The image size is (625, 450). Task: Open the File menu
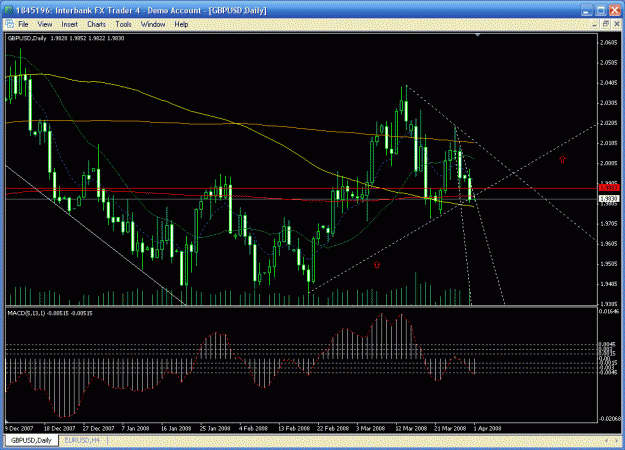pyautogui.click(x=23, y=24)
